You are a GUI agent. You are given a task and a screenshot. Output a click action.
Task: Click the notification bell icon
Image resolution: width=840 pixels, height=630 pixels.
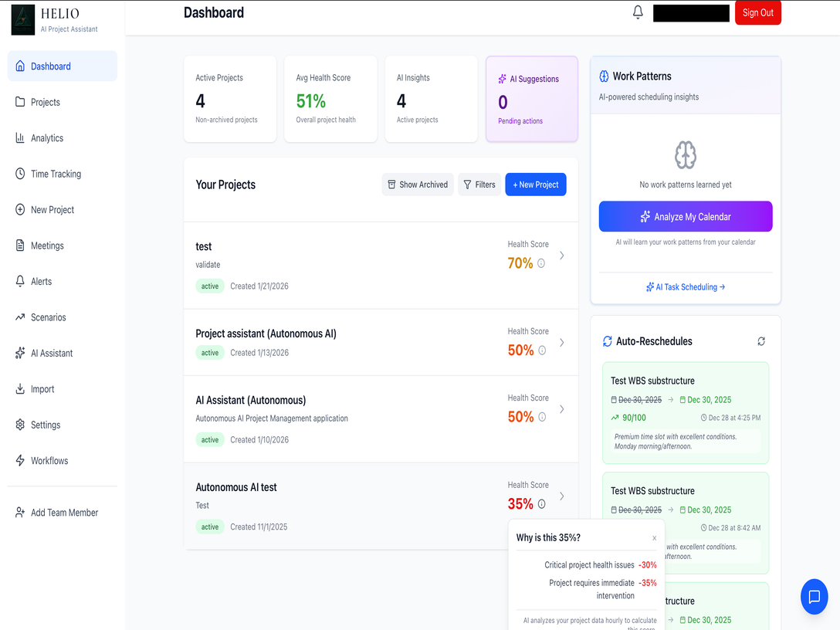pyautogui.click(x=637, y=12)
